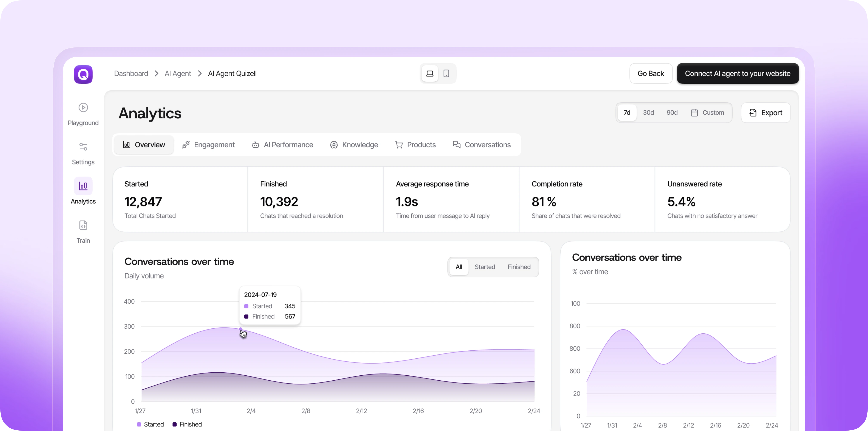Click the Started total 12,847 value

point(143,202)
